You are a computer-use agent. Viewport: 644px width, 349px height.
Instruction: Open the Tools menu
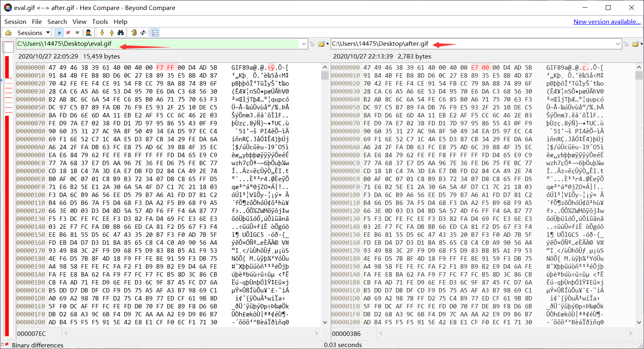click(100, 21)
